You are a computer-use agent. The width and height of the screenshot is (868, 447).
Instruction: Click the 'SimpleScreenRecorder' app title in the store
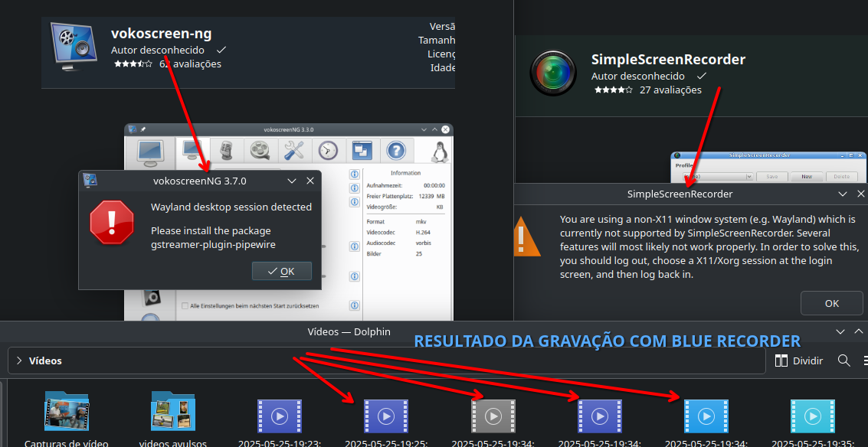[x=668, y=59]
